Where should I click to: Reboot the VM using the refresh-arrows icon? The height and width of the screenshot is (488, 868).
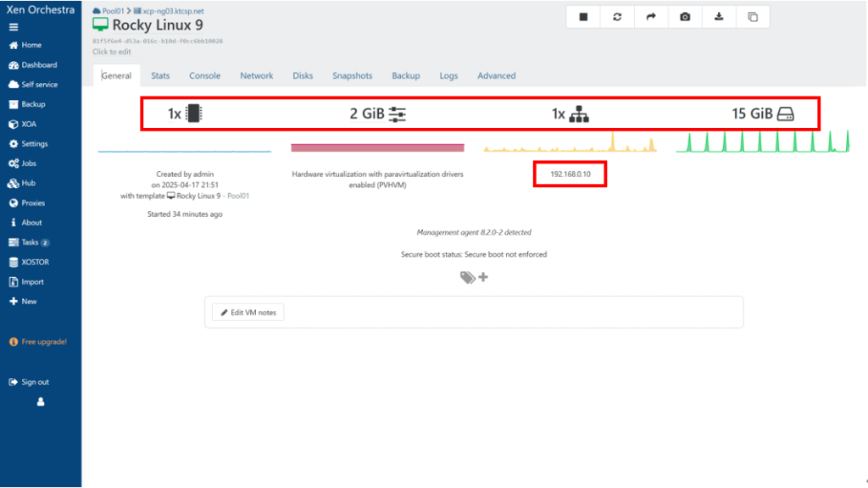617,17
